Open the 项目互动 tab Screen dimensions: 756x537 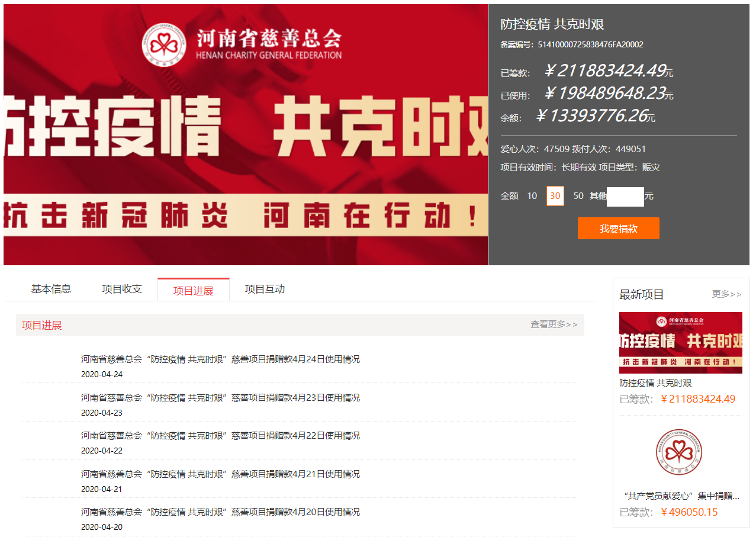click(x=265, y=290)
